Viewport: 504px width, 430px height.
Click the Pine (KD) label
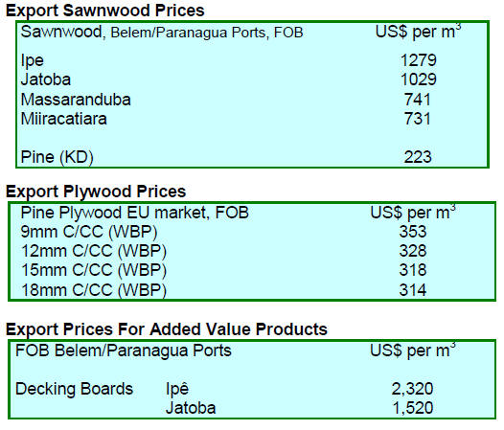click(57, 157)
